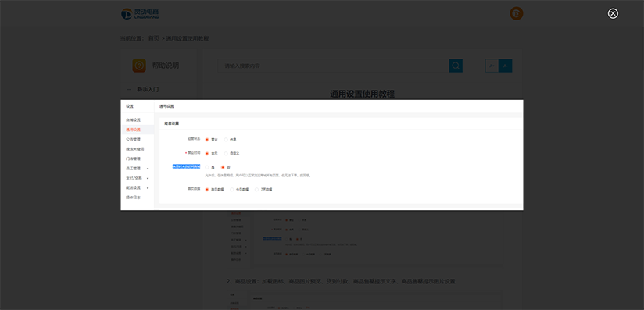Decrease font size with A- button
This screenshot has height=310, width=644.
(x=505, y=66)
